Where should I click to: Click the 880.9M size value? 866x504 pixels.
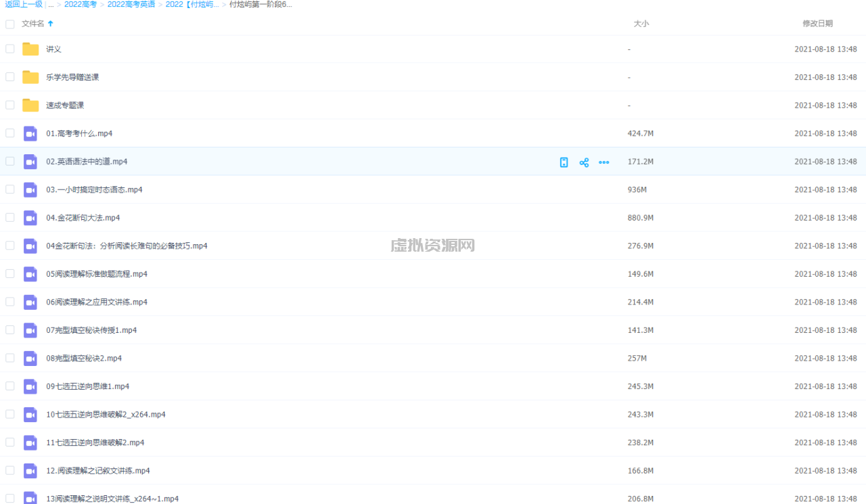coord(641,218)
